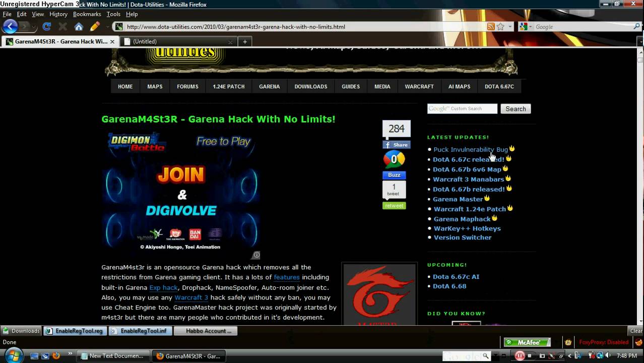Screen dimensions: 644x363
Task: Click the 1.24E PATCH nav item
Action: pos(229,87)
